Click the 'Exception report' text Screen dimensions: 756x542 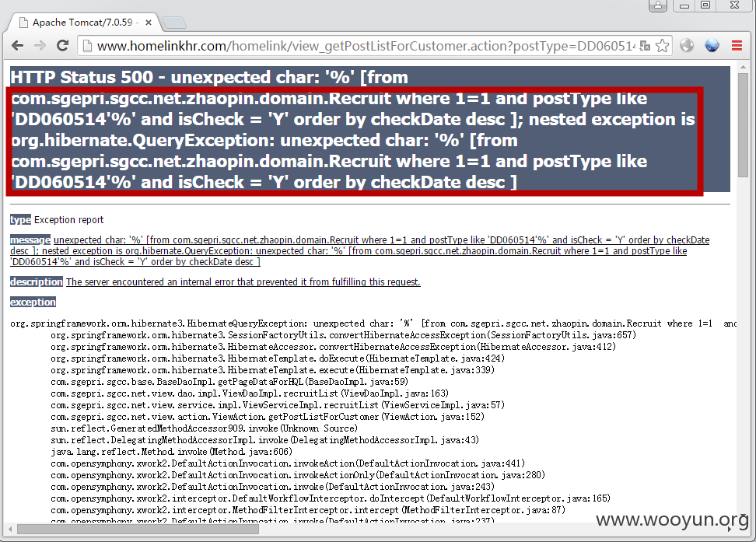[69, 220]
